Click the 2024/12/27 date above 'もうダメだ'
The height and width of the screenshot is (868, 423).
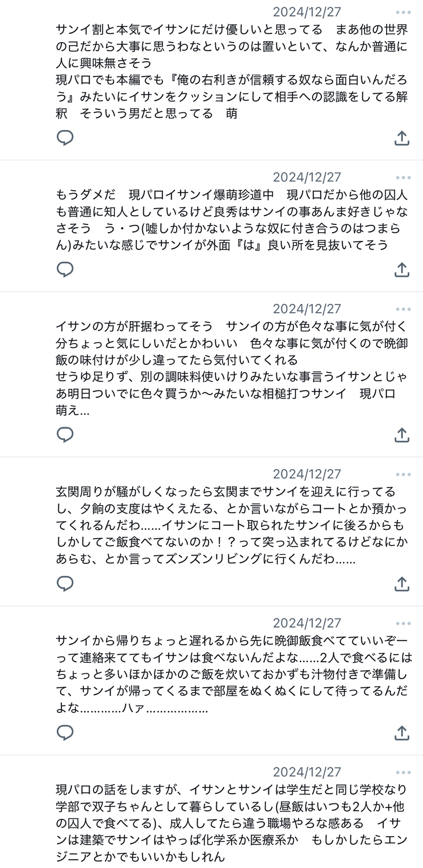point(307,178)
